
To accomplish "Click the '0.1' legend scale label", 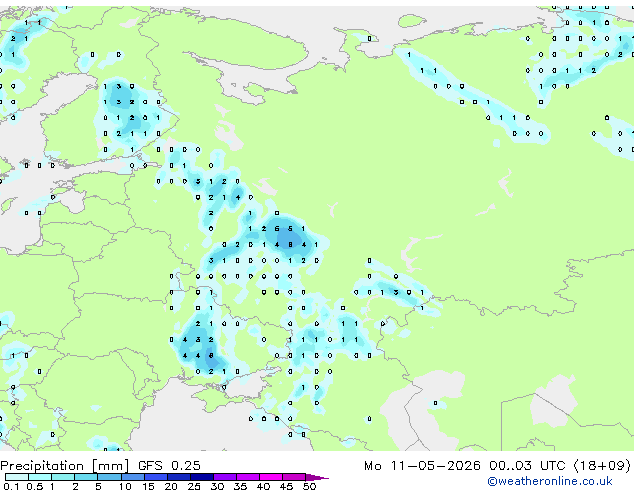I will [12, 486].
